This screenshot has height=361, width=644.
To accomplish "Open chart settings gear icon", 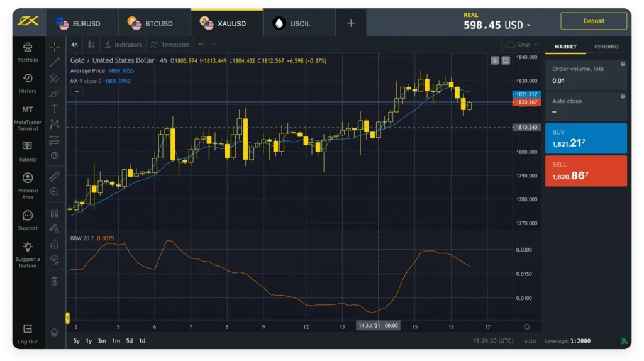I will pos(526,327).
